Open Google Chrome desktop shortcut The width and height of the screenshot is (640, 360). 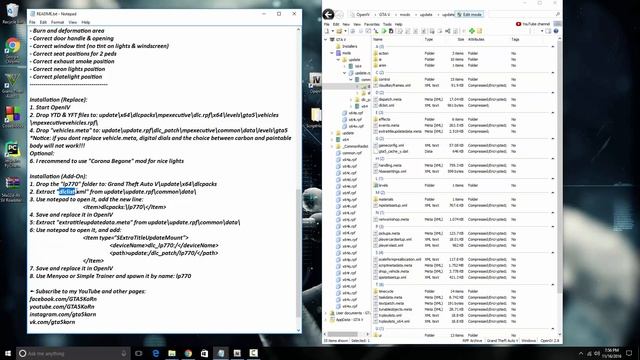12,49
